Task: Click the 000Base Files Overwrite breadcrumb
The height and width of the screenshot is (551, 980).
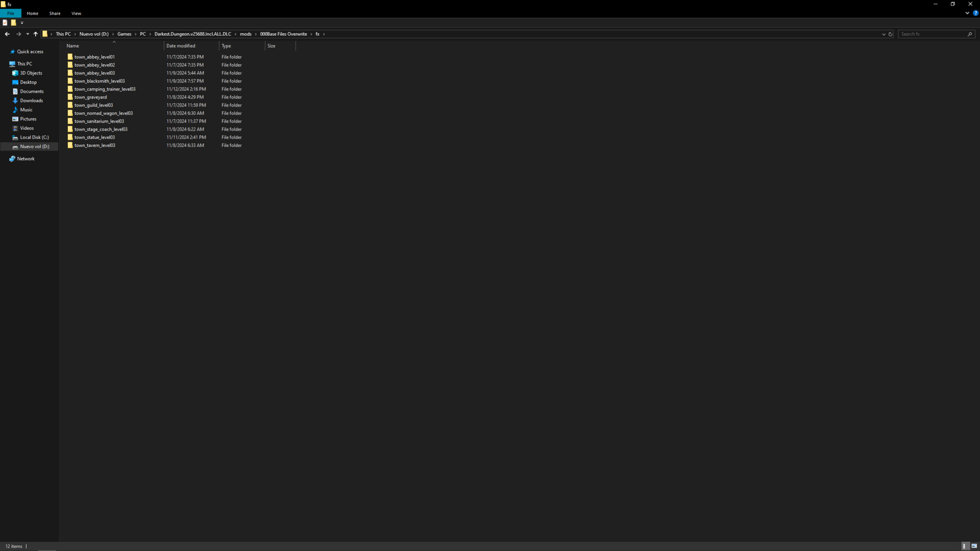Action: [x=283, y=34]
